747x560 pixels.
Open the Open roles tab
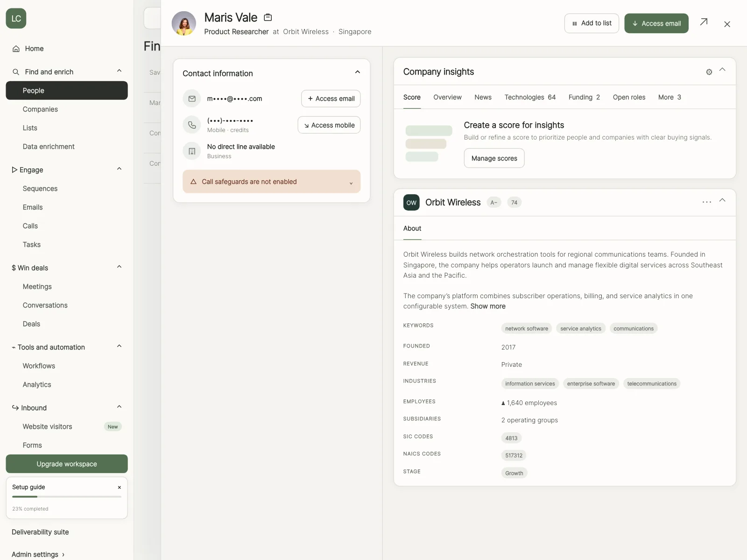tap(629, 97)
